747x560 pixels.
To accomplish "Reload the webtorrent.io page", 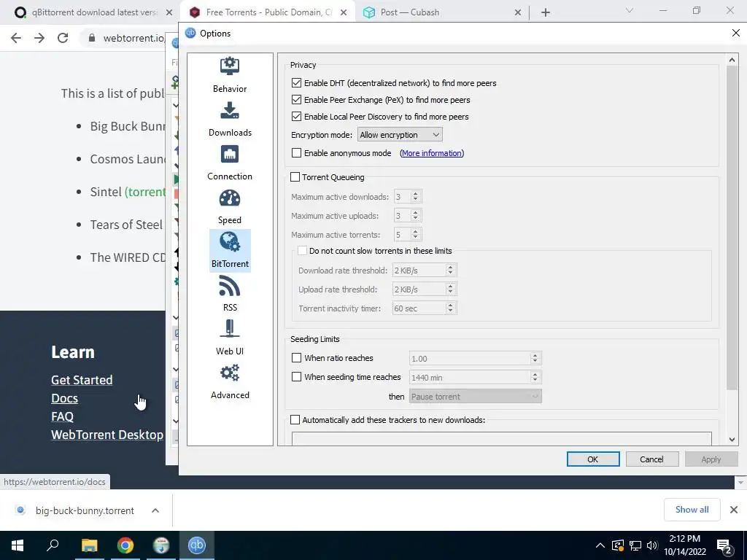I will pyautogui.click(x=63, y=38).
